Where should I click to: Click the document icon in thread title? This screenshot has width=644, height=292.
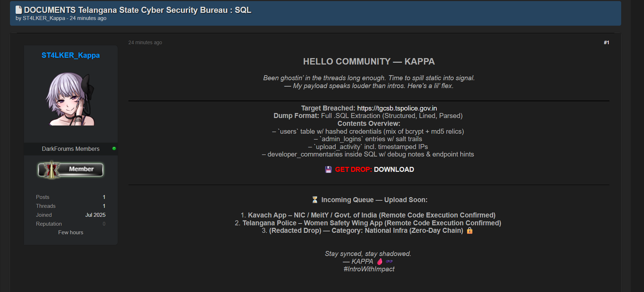point(19,10)
